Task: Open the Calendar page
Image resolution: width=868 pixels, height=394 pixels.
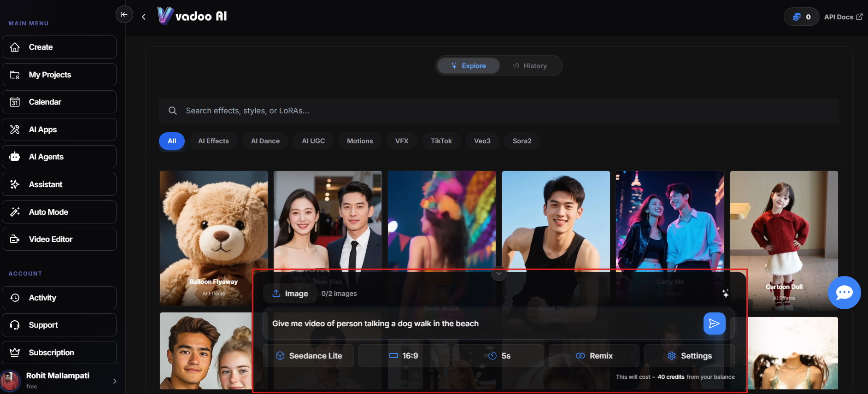Action: (59, 102)
